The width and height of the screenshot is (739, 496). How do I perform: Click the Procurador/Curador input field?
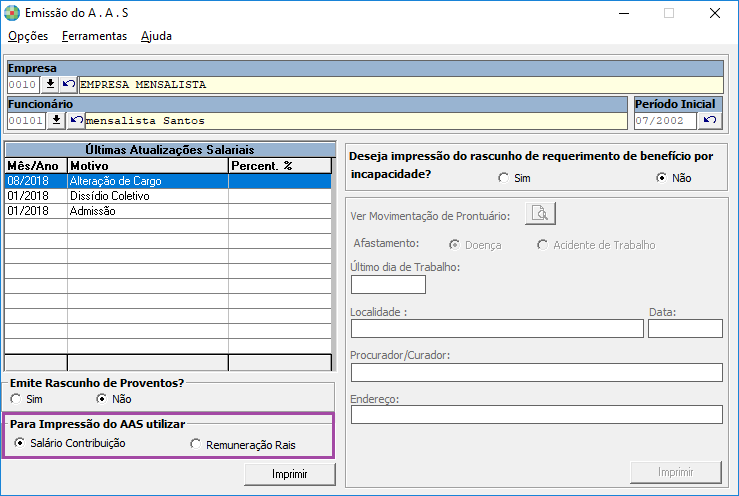(x=537, y=372)
